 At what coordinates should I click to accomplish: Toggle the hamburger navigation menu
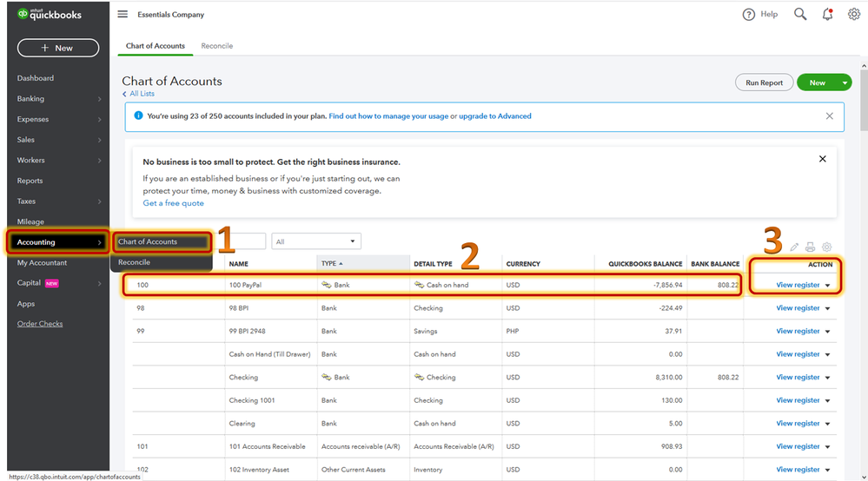click(x=123, y=14)
